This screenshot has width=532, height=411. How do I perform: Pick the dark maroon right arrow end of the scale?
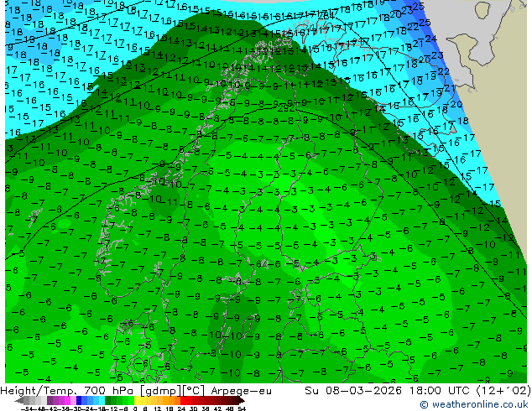coord(242,401)
